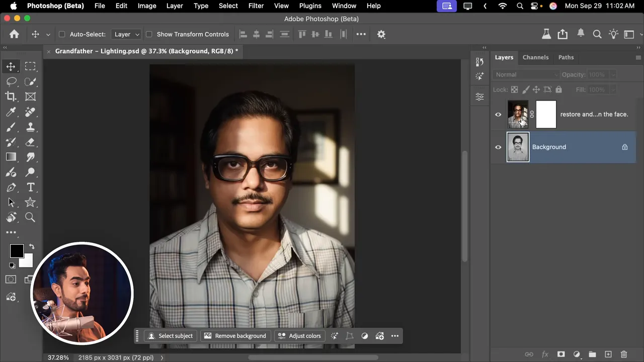Open the Fill slider dropdown arrow
This screenshot has width=644, height=362.
[613, 89]
